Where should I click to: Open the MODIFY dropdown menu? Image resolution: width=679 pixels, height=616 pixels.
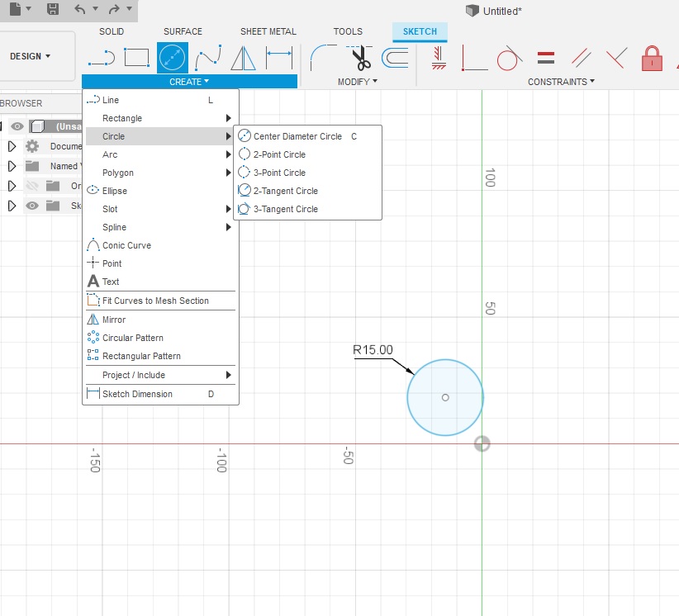[x=357, y=82]
